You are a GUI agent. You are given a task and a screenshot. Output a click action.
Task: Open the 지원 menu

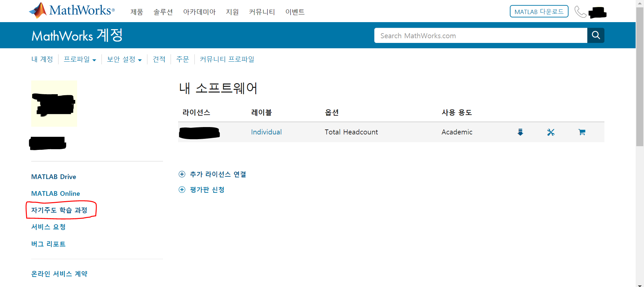point(232,12)
